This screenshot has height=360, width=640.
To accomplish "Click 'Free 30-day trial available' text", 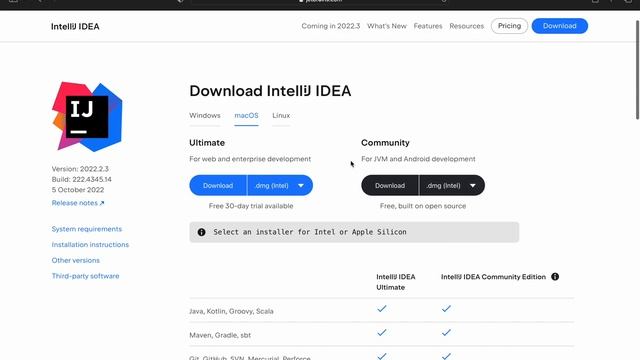I will (x=251, y=206).
